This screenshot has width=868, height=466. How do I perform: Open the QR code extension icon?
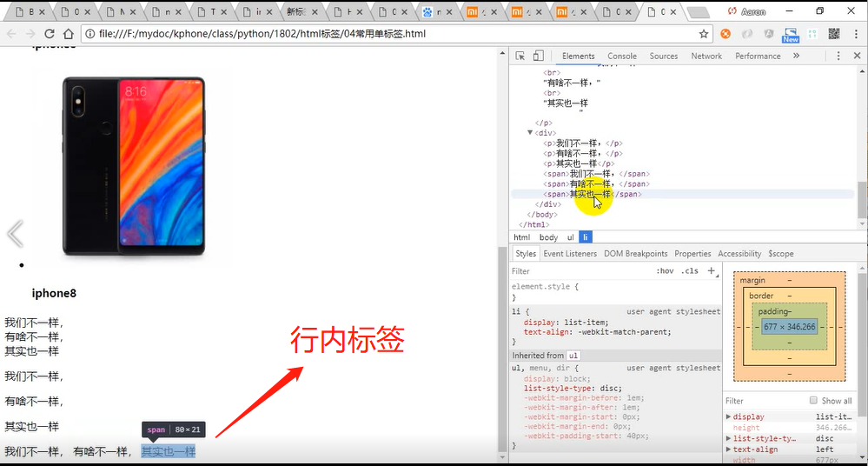tap(833, 34)
